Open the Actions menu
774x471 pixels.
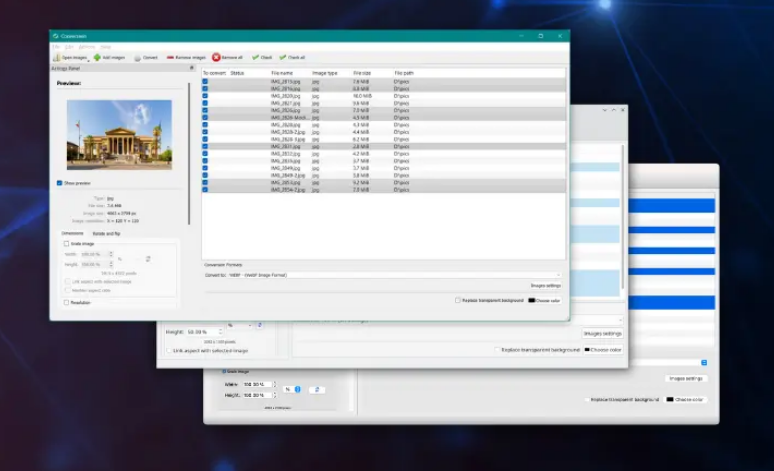point(87,47)
